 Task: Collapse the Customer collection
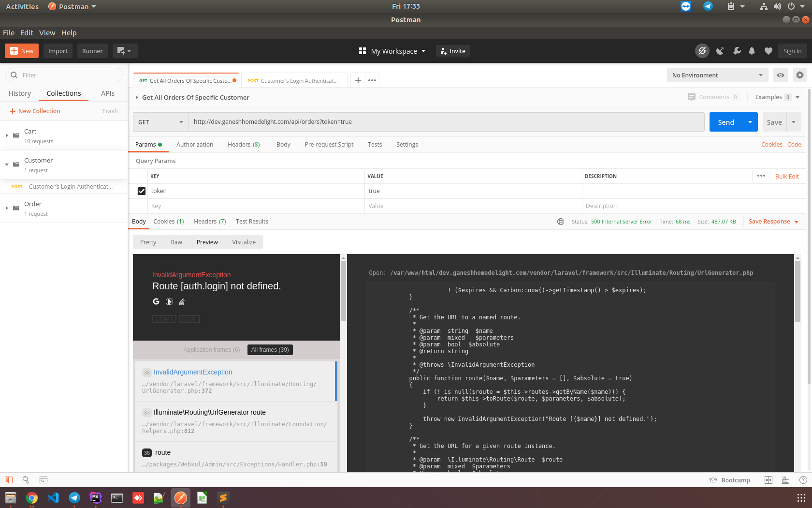[7, 164]
